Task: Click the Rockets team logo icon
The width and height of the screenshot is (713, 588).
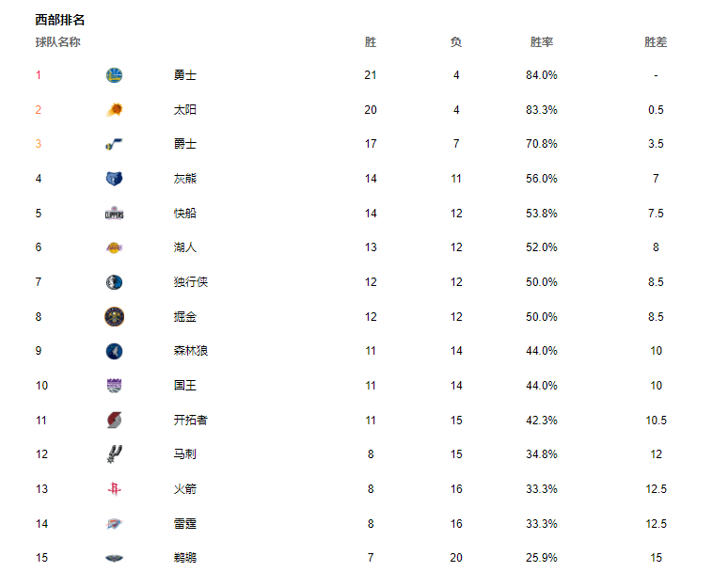Action: [x=114, y=489]
